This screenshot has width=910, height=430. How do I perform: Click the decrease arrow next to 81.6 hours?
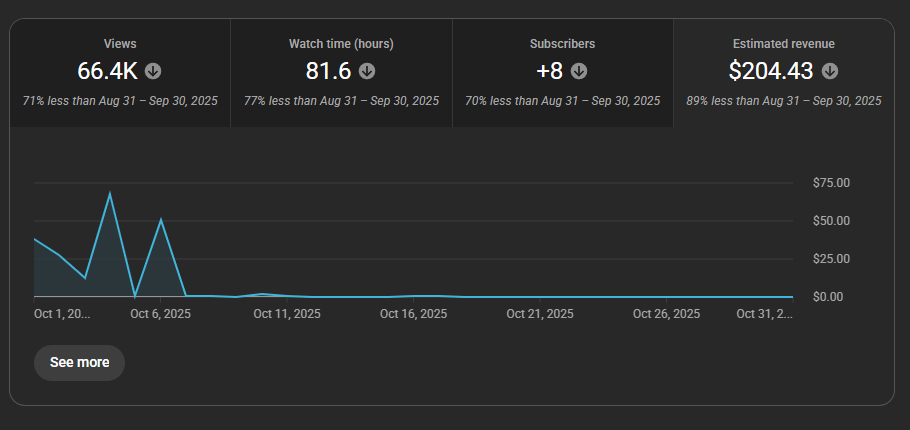coord(367,71)
